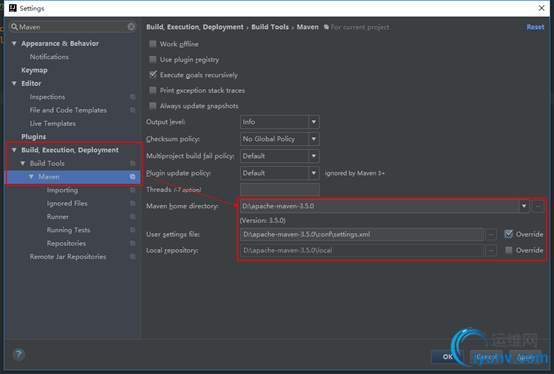Image resolution: width=554 pixels, height=374 pixels.
Task: Collapse Appearance & Behavior section
Action: (14, 43)
